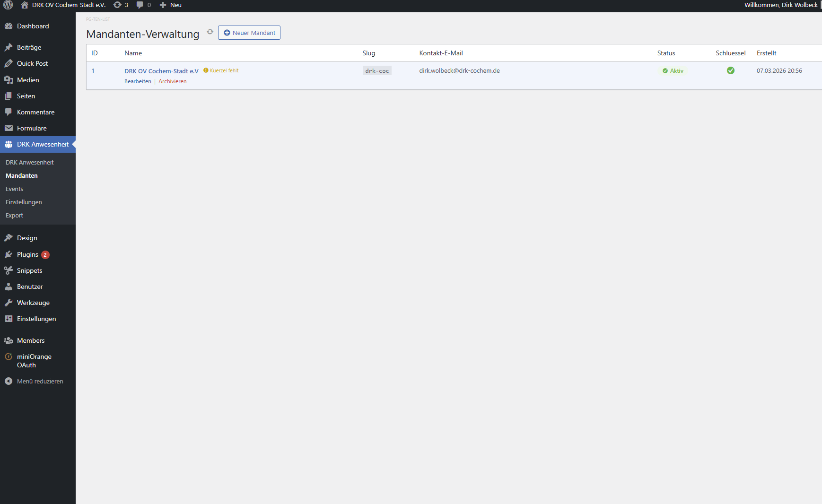Click the email dirk.wolbeck@drk-cochem.de
The image size is (822, 504).
tap(459, 71)
